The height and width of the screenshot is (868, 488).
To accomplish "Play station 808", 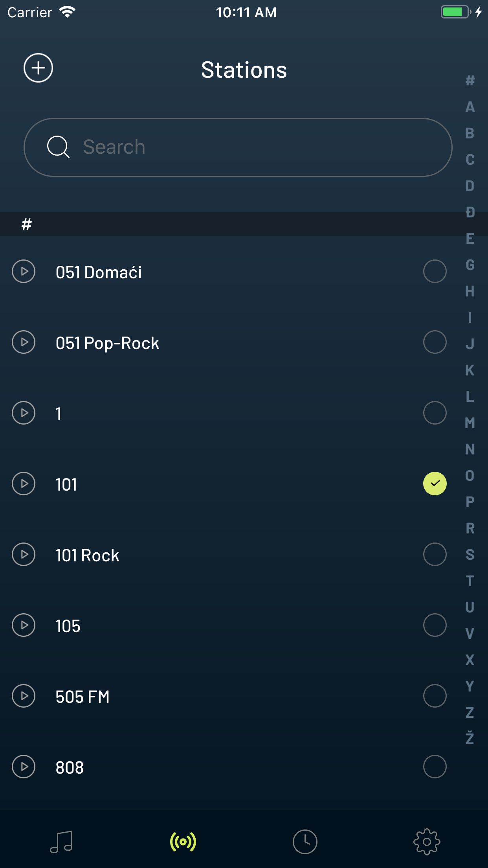I will click(x=24, y=767).
